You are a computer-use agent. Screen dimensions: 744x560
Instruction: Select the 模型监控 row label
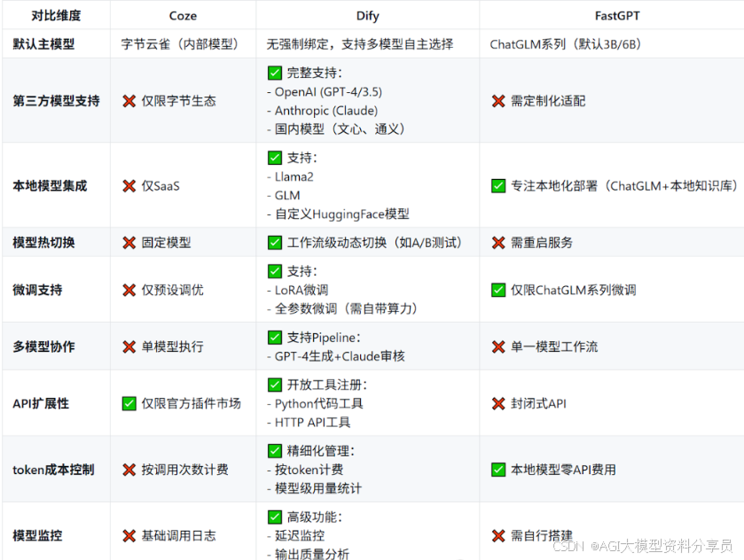tap(37, 536)
